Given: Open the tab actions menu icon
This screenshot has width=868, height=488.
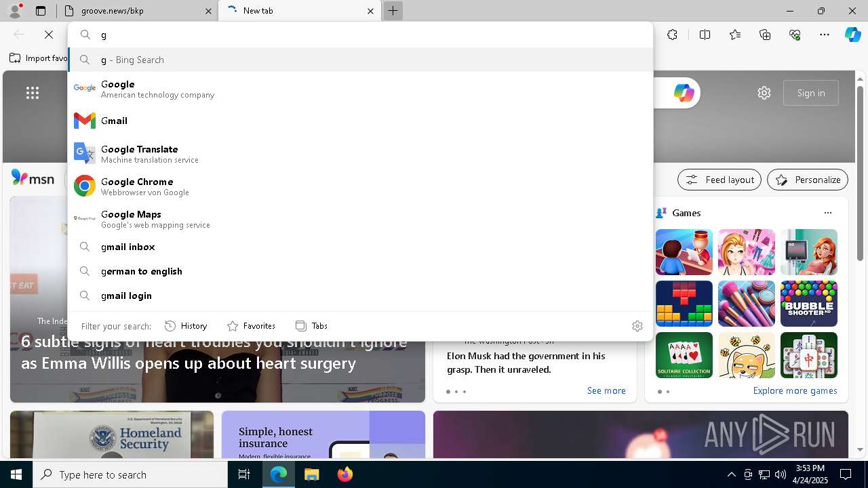Looking at the screenshot, I should [41, 11].
